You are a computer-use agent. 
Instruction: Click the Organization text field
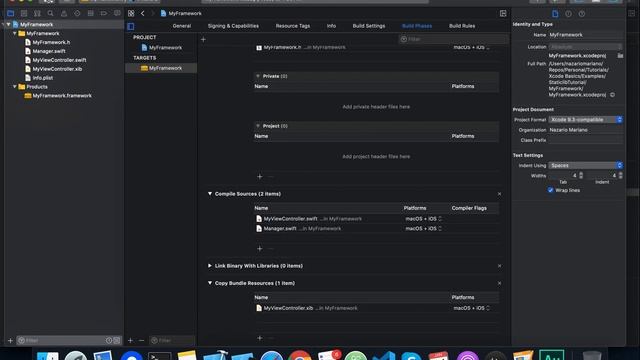click(x=586, y=130)
